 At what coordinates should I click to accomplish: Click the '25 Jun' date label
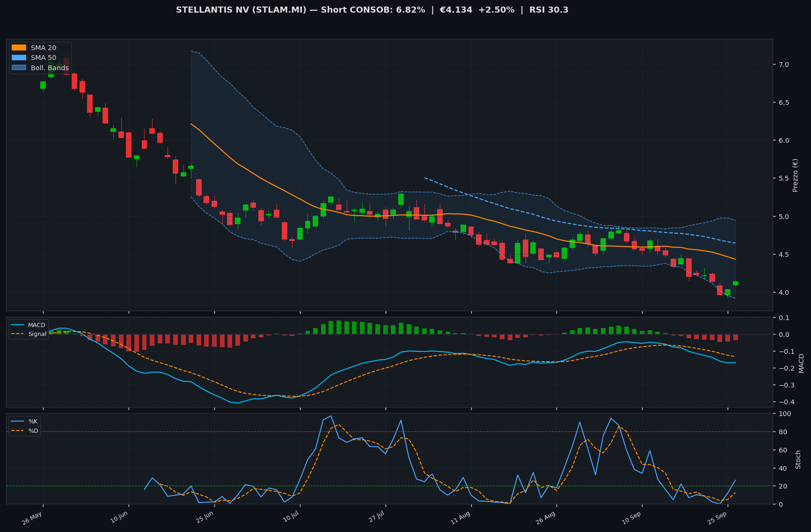[x=205, y=518]
